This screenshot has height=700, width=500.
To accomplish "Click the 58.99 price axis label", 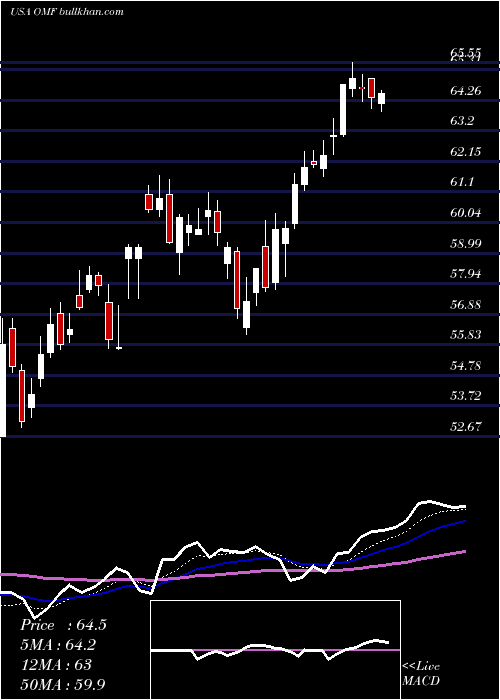I will point(466,244).
